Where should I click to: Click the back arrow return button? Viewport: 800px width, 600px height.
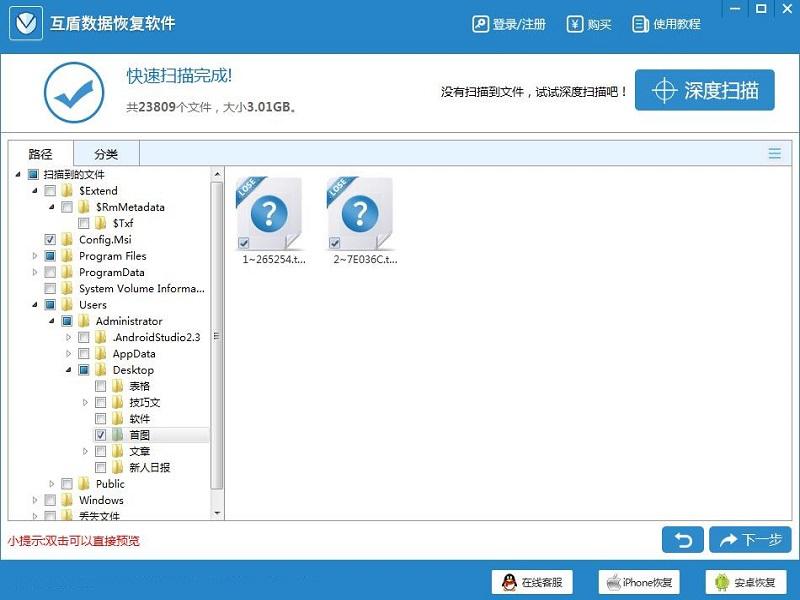[682, 540]
